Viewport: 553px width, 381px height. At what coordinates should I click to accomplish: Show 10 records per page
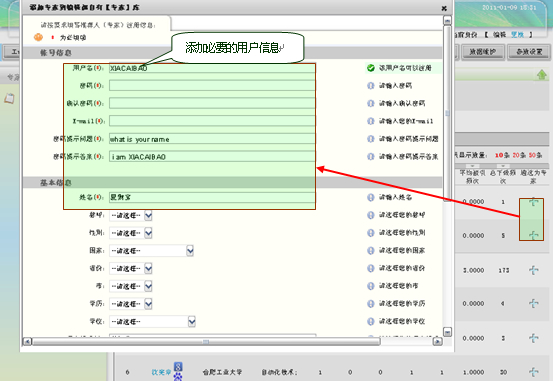point(502,155)
